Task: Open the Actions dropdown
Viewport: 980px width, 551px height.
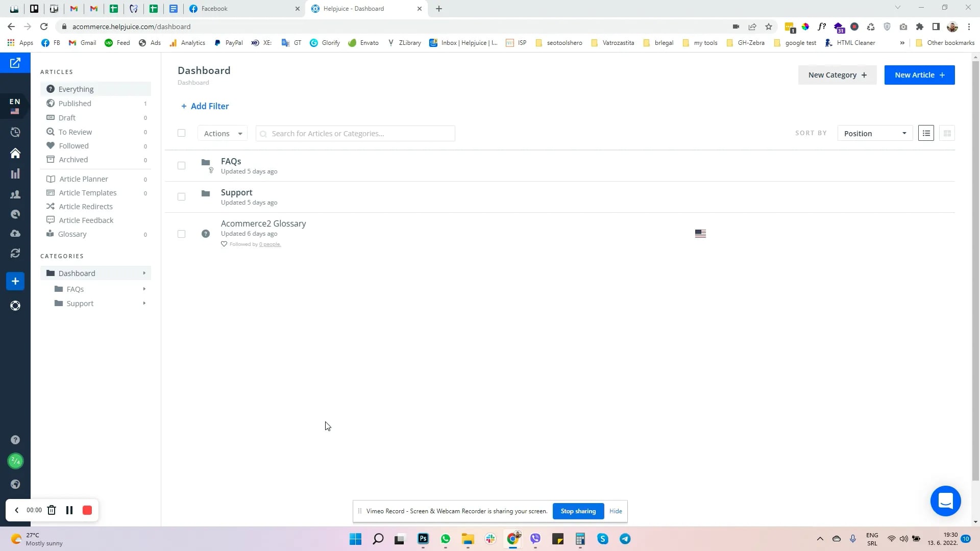Action: tap(223, 133)
